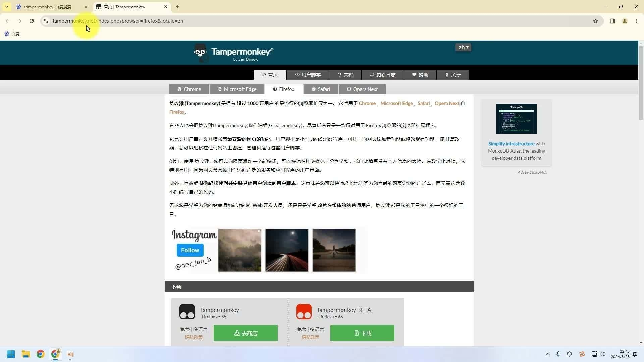Click the green 去商店 button
This screenshot has height=362, width=644.
tap(246, 333)
